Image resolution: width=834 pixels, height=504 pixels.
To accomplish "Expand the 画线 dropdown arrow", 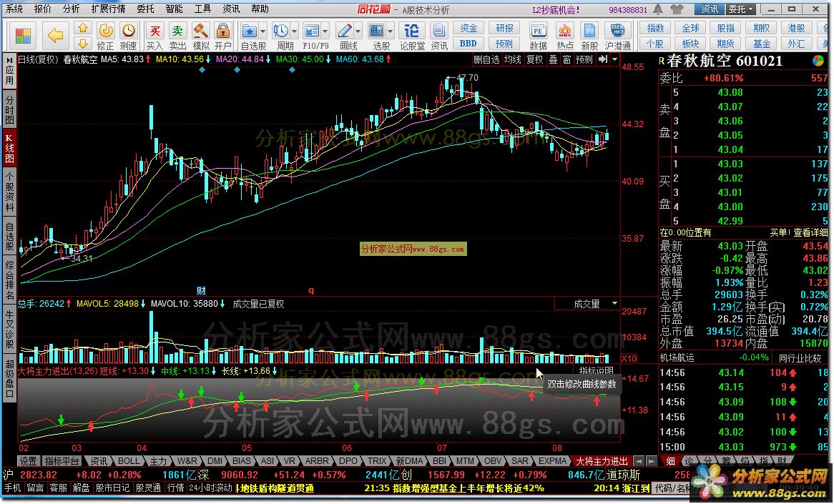I will pyautogui.click(x=358, y=31).
